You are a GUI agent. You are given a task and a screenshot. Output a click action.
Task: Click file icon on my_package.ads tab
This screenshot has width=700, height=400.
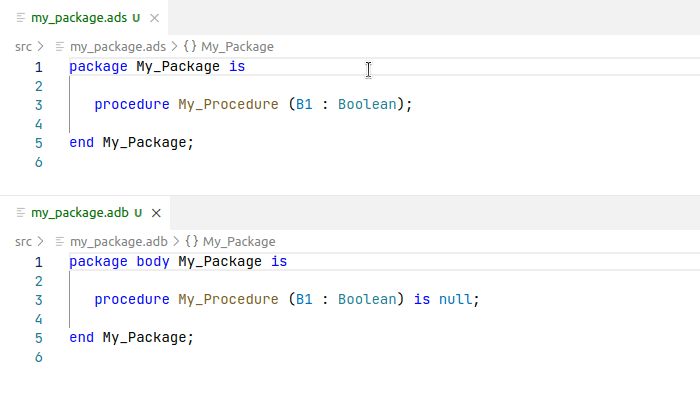(21, 18)
